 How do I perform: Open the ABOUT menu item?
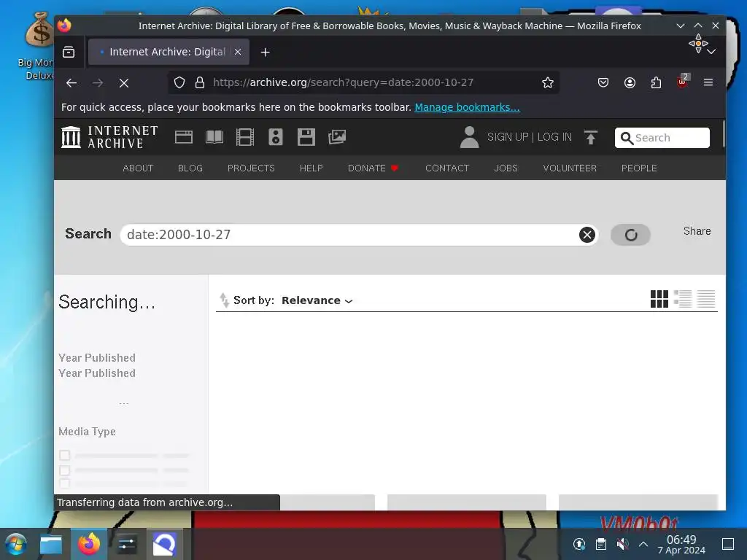click(x=138, y=168)
